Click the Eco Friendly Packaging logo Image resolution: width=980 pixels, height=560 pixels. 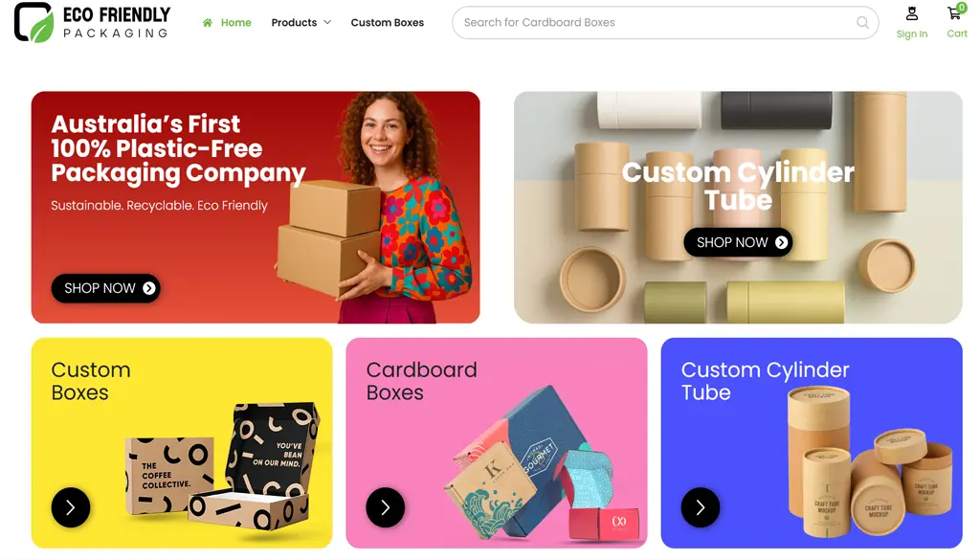point(93,22)
